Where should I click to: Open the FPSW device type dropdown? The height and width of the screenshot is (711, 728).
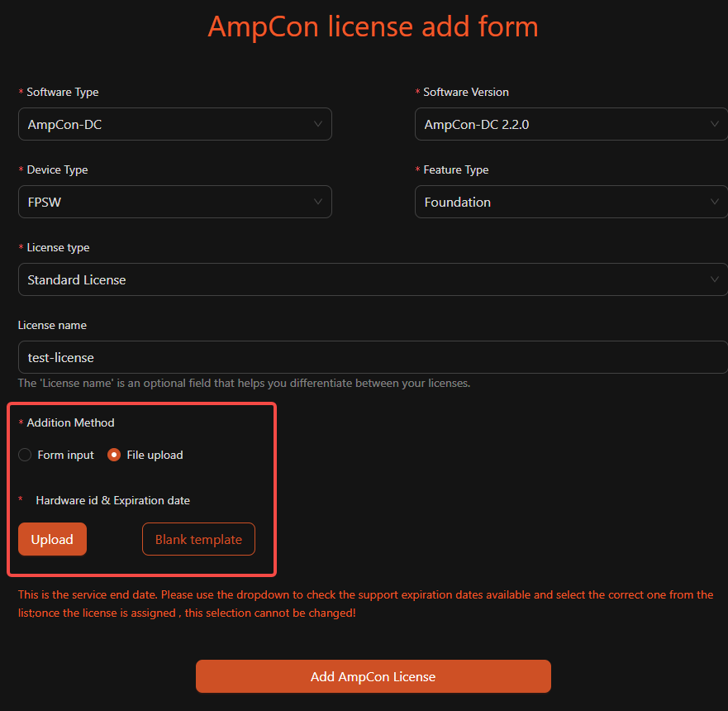[165, 203]
